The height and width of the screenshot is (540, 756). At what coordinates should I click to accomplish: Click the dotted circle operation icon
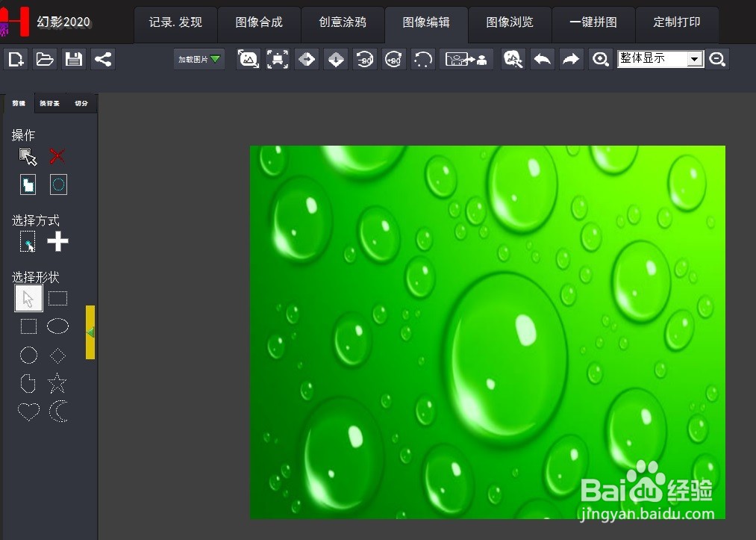point(58,184)
